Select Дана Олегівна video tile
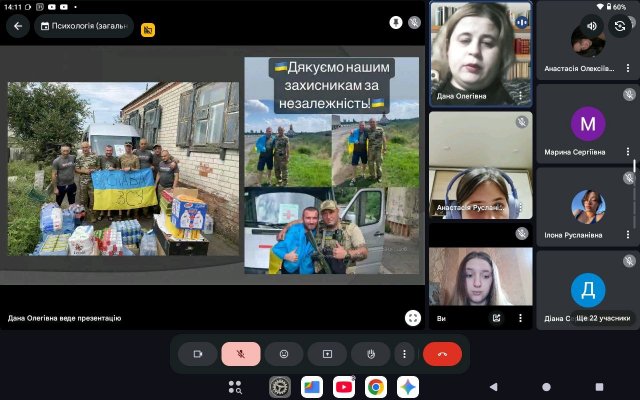Image resolution: width=640 pixels, height=400 pixels. point(481,53)
